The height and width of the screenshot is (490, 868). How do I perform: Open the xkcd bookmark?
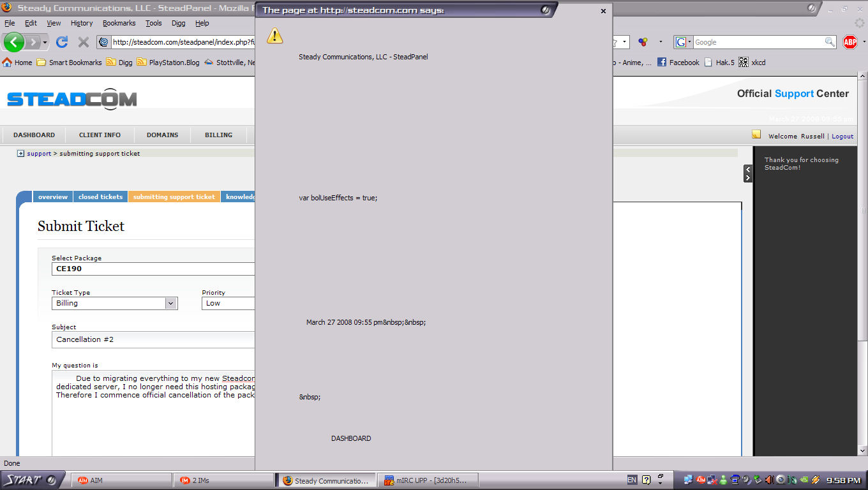click(x=752, y=63)
